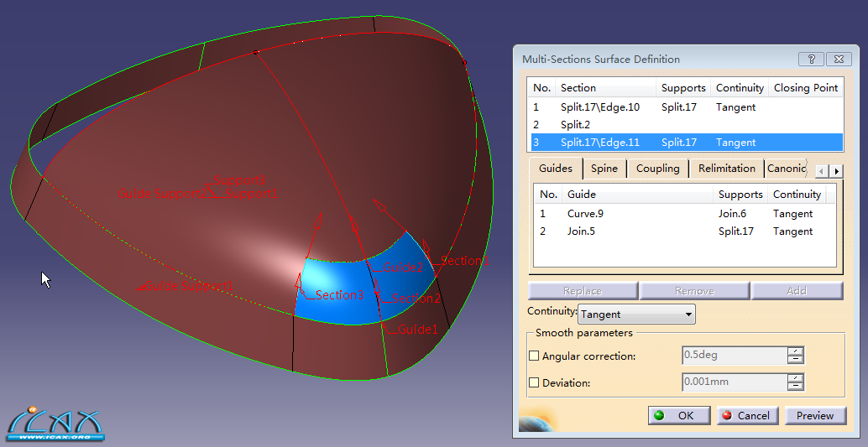868x447 pixels.
Task: Select the Split.2 section row
Action: click(x=576, y=125)
